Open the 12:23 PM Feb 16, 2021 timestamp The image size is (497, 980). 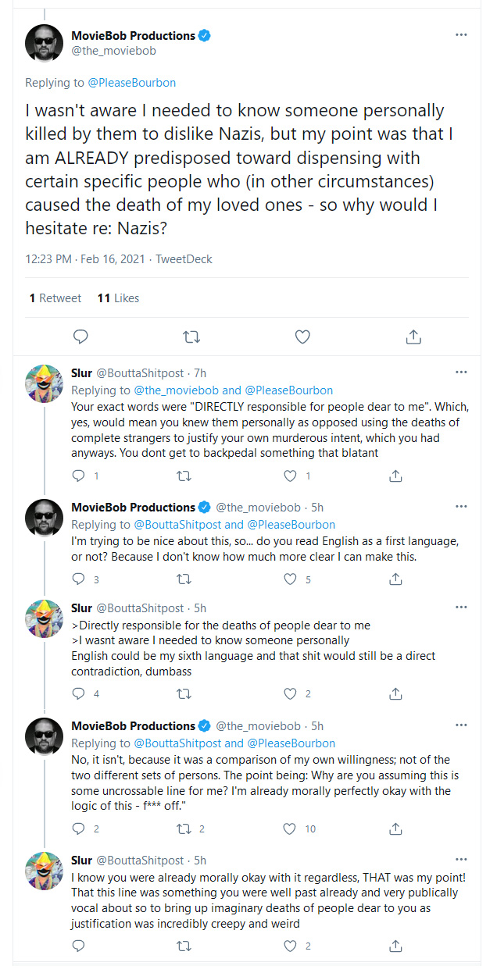[x=84, y=258]
